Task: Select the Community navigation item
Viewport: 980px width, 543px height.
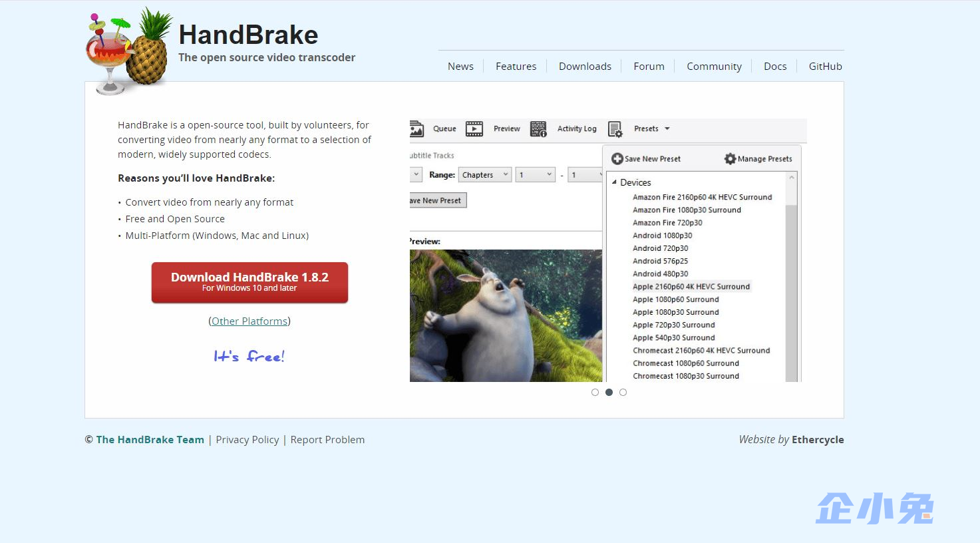Action: 713,66
